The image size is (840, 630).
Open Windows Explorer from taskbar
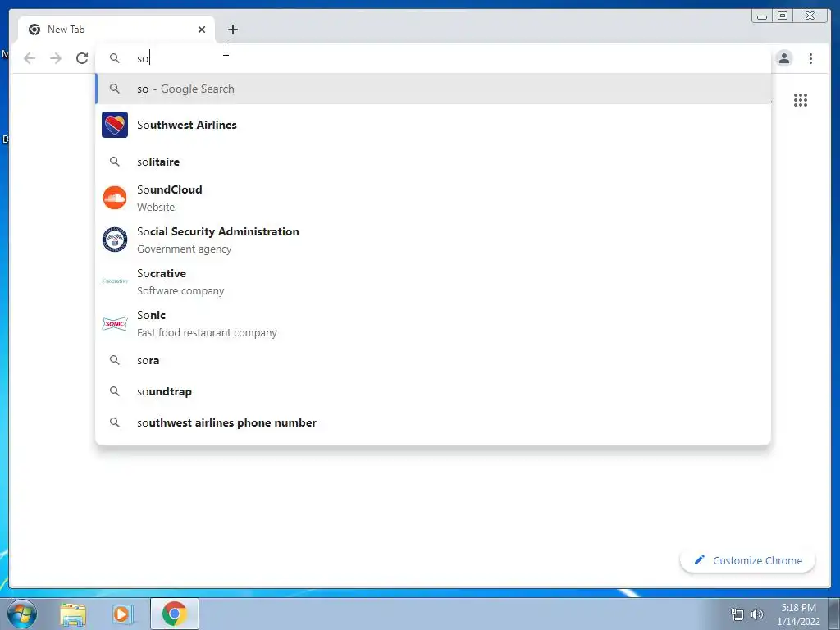[73, 614]
